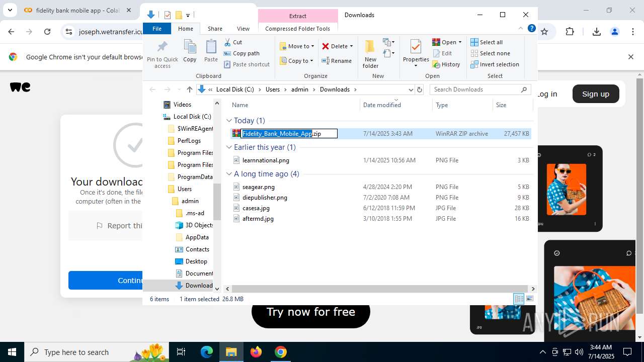Click file rename text box
Viewport: 644px width, 362px height.
[289, 134]
